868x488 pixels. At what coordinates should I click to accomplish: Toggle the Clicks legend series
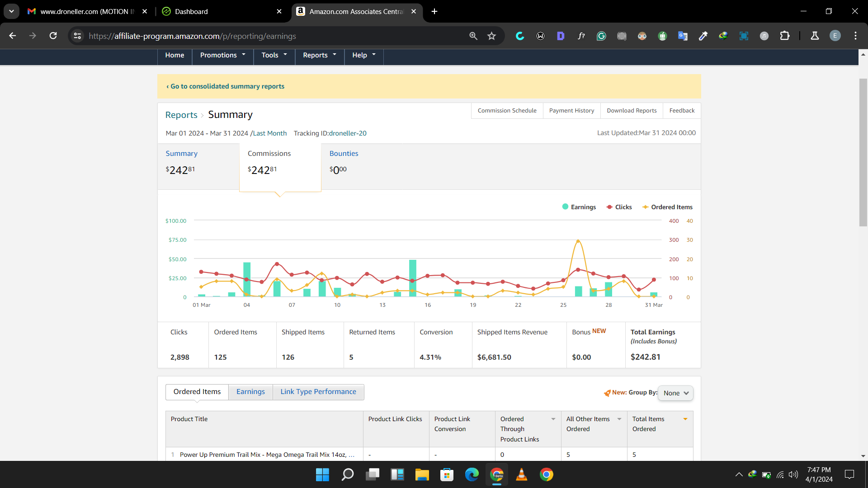click(x=619, y=207)
